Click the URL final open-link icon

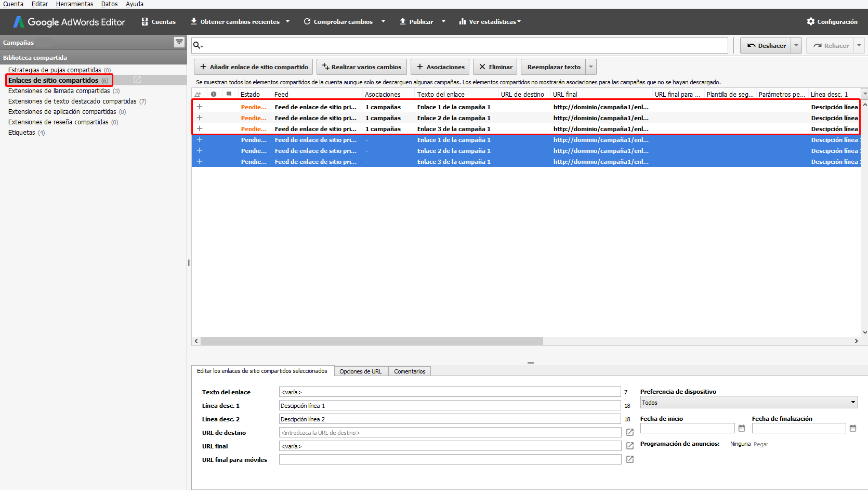[x=630, y=446]
